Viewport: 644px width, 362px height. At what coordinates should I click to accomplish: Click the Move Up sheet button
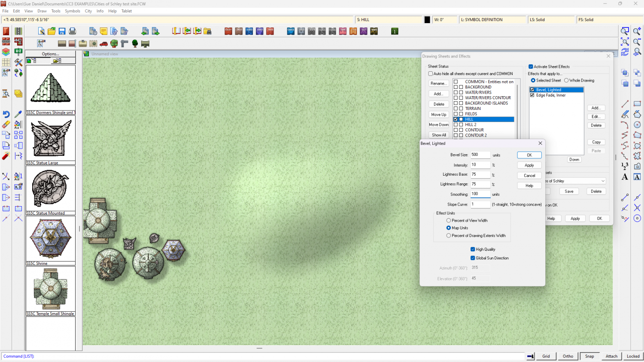pyautogui.click(x=438, y=115)
